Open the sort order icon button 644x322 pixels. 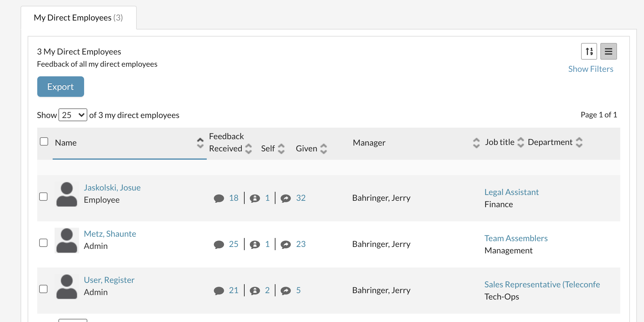click(589, 51)
